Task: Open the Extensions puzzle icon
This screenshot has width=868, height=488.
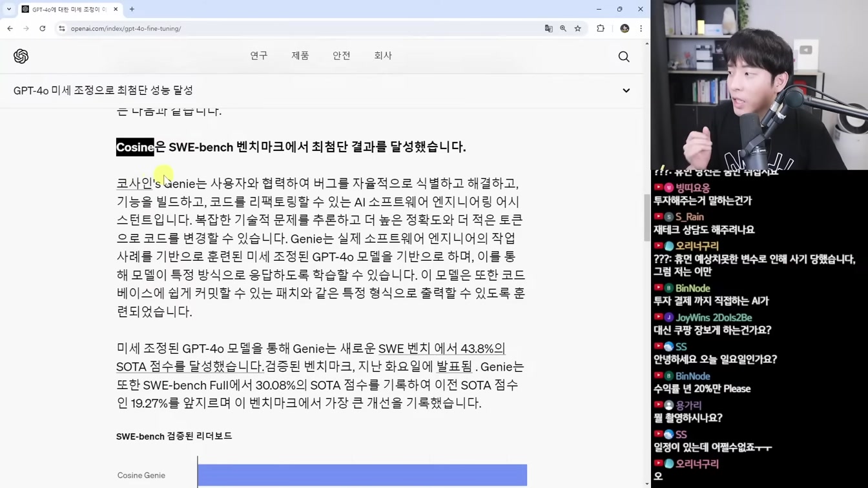Action: pyautogui.click(x=601, y=28)
